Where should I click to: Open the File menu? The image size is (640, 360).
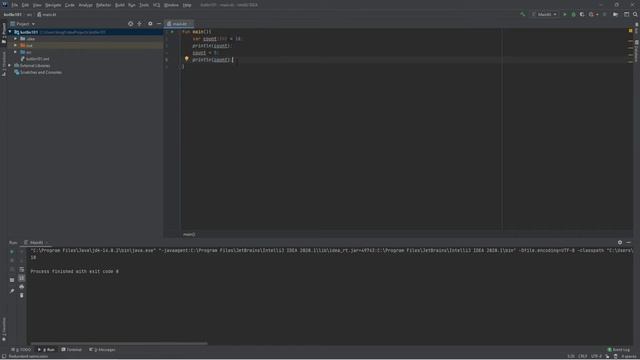pos(15,5)
